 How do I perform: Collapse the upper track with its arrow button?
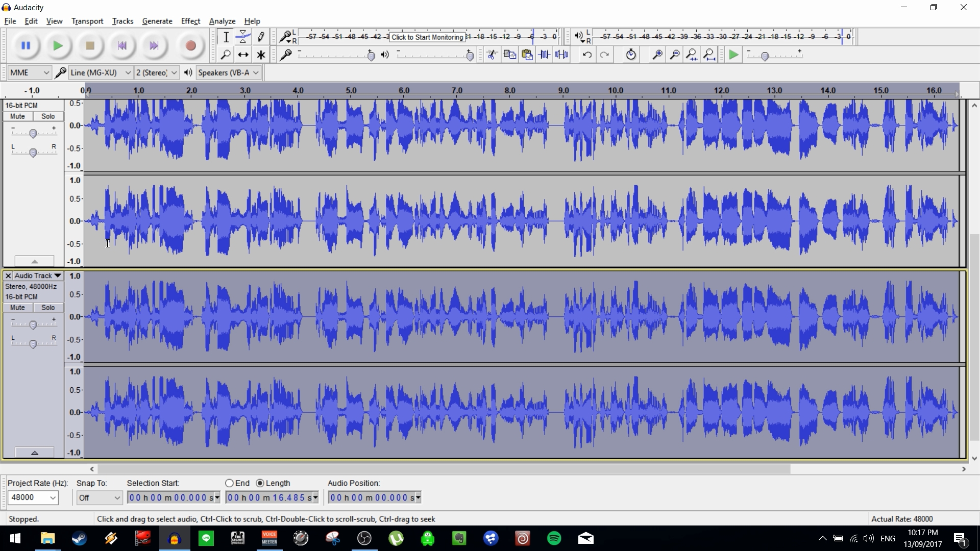[34, 261]
